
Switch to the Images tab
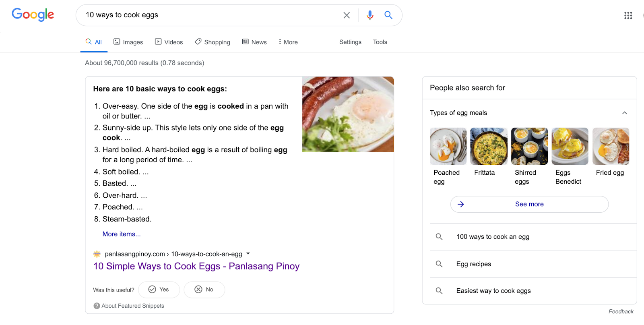click(x=128, y=42)
